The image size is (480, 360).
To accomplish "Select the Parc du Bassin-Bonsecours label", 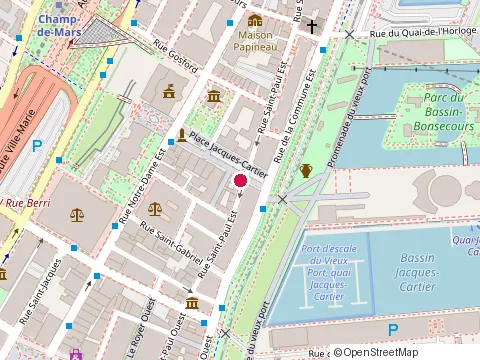I will (444, 112).
